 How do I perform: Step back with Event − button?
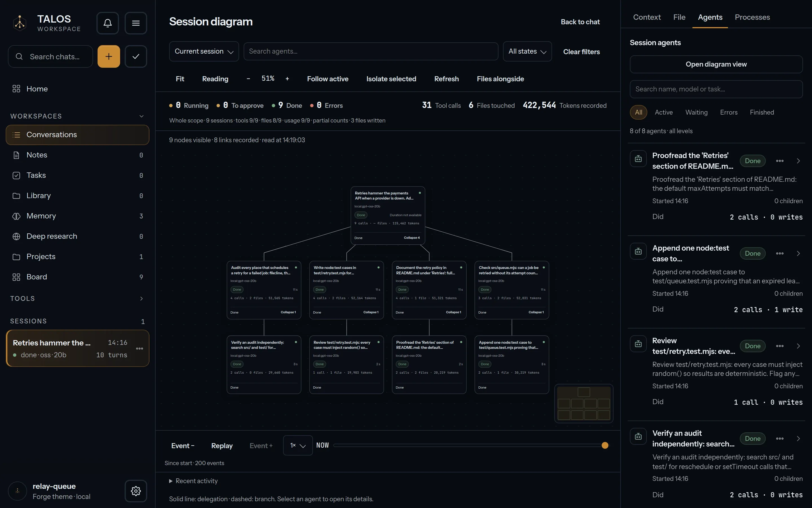[183, 446]
